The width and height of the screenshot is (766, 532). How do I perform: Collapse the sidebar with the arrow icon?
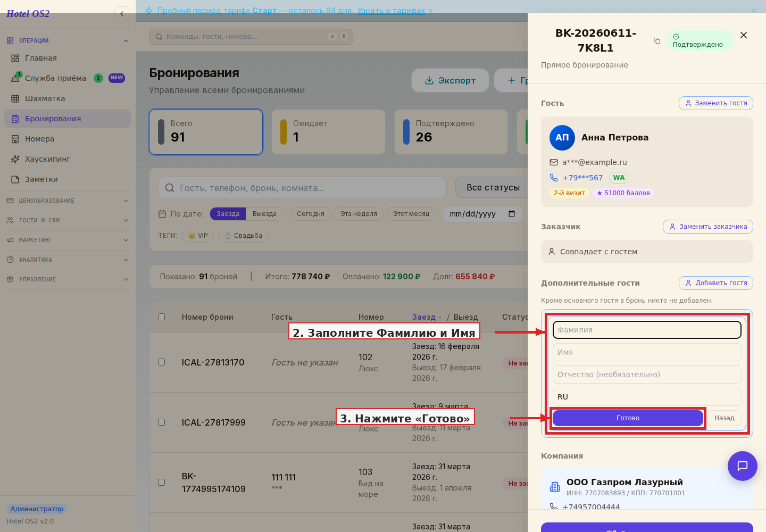(122, 14)
